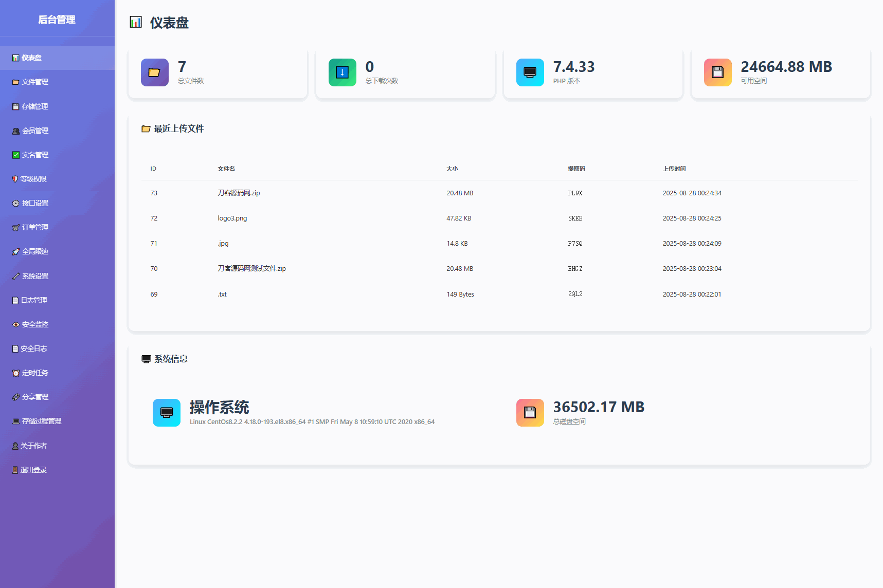Click the floppy disk icon for available space

click(717, 72)
